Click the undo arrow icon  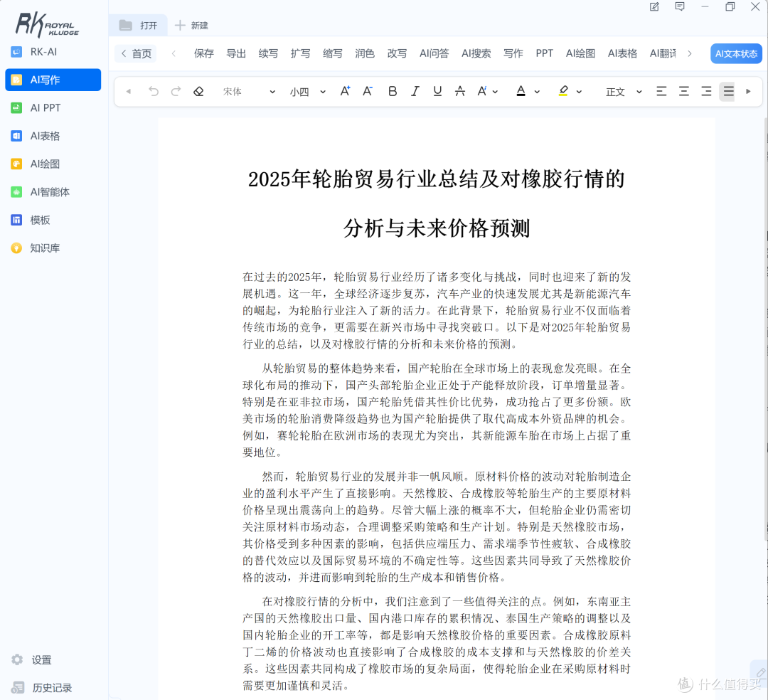[154, 92]
